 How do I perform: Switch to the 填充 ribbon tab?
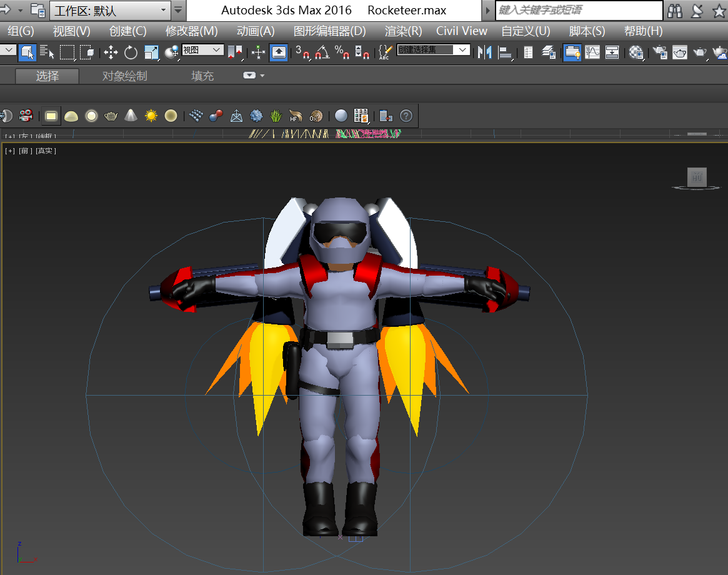(x=202, y=76)
